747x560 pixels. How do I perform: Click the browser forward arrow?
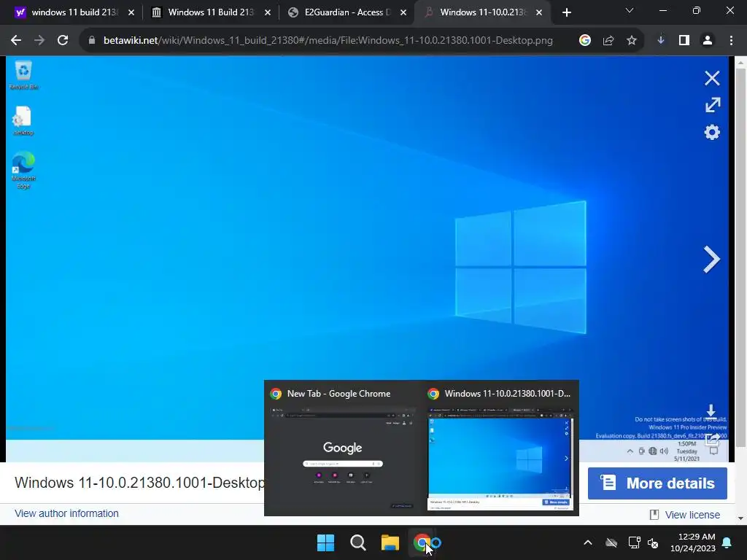39,41
